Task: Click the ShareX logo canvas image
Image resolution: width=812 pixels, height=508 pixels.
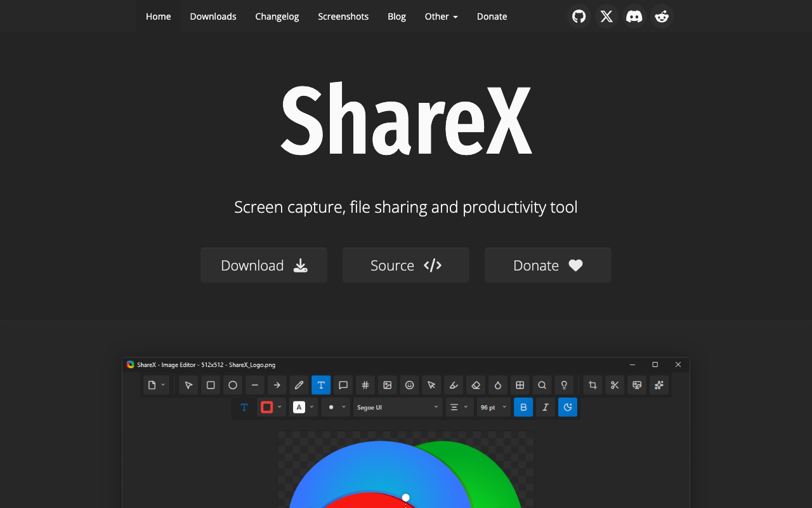Action: coord(406,470)
